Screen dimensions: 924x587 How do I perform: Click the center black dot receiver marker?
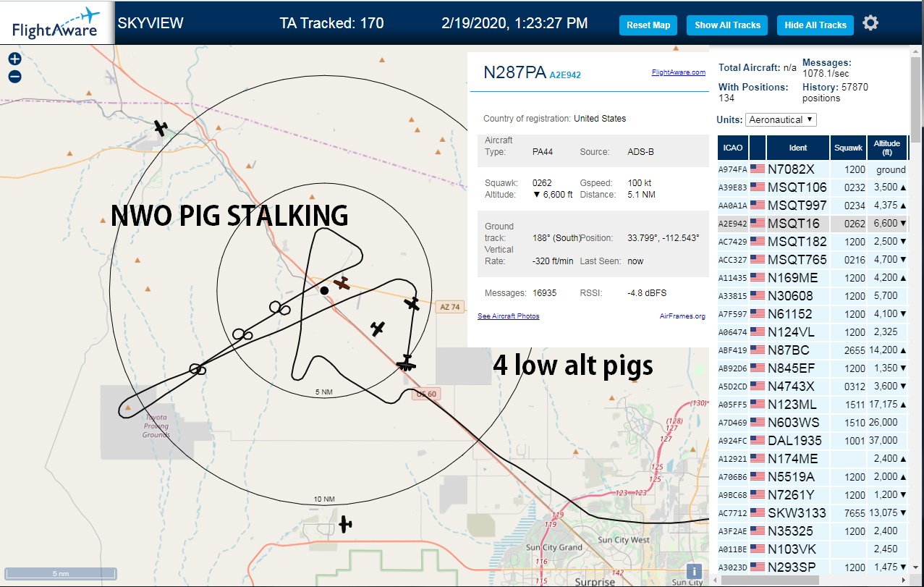(324, 290)
